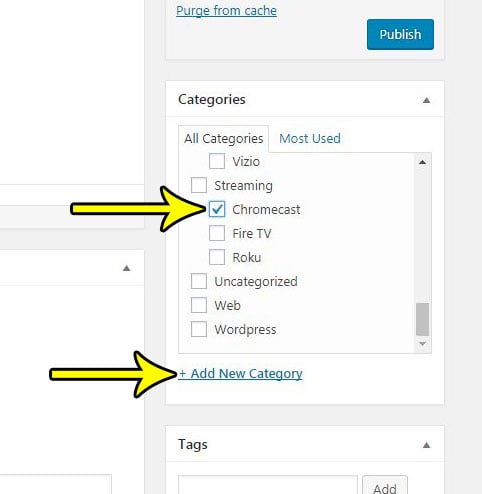
Task: Open the Add New Category link
Action: coord(240,374)
